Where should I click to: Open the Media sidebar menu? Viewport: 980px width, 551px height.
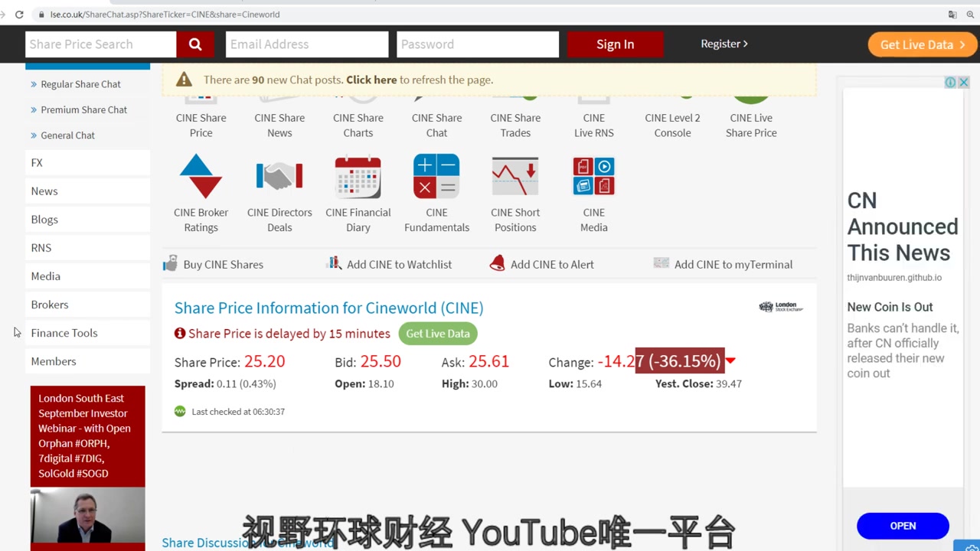pyautogui.click(x=87, y=275)
